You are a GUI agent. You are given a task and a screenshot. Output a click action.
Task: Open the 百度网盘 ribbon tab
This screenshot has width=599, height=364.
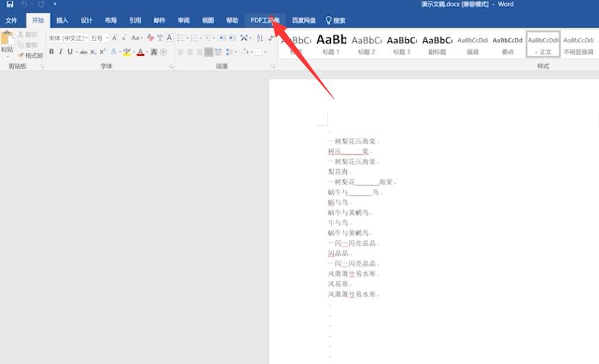tap(304, 21)
